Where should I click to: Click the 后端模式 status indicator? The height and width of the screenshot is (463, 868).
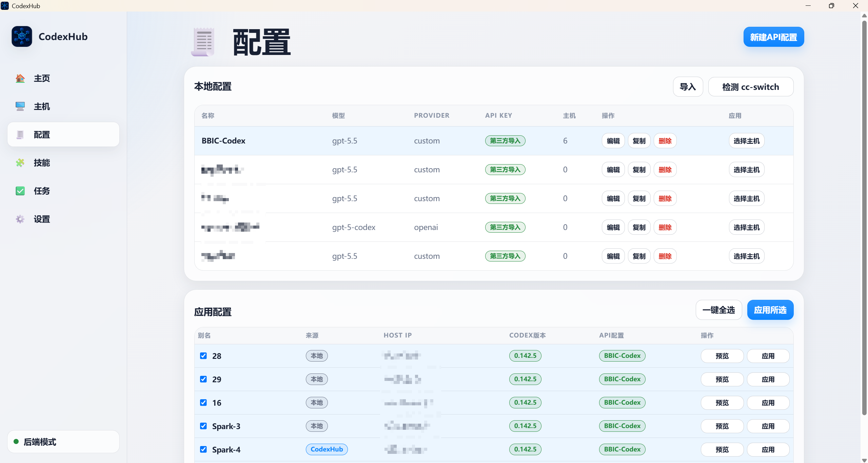click(63, 442)
